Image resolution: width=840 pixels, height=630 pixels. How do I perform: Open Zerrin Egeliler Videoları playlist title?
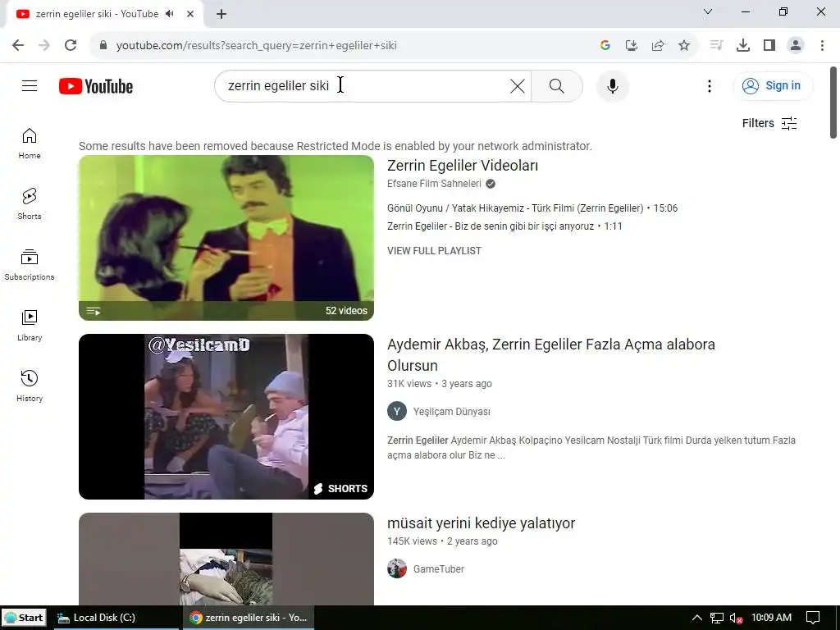(463, 166)
